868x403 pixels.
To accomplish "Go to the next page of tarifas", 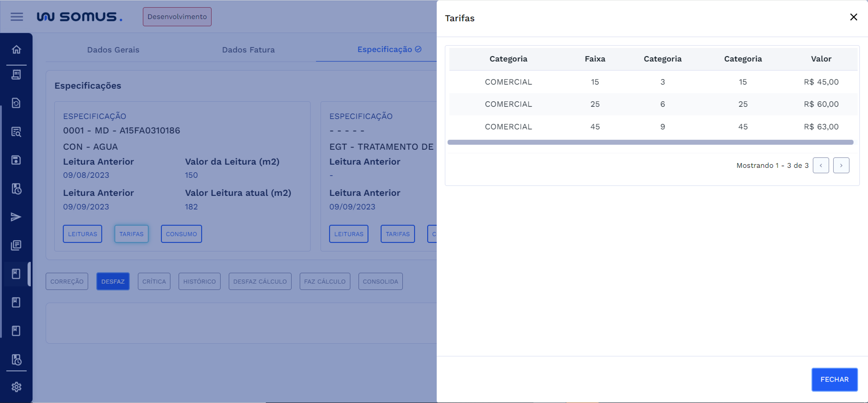I will [x=841, y=165].
